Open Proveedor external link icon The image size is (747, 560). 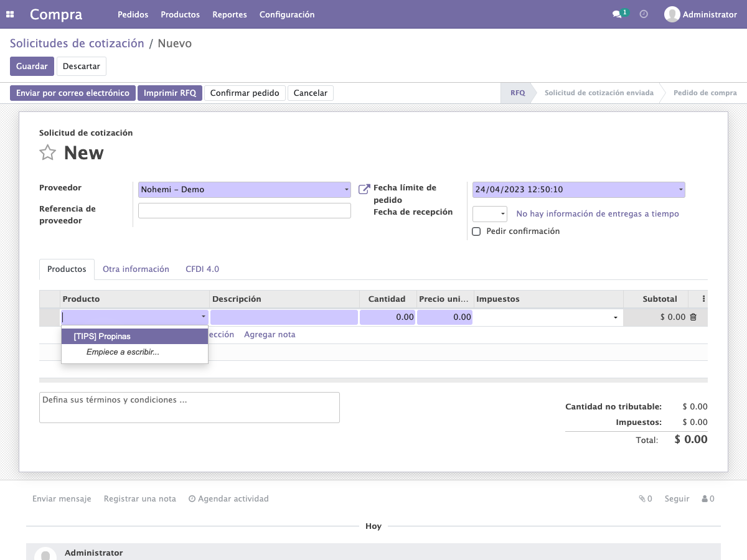coord(364,189)
